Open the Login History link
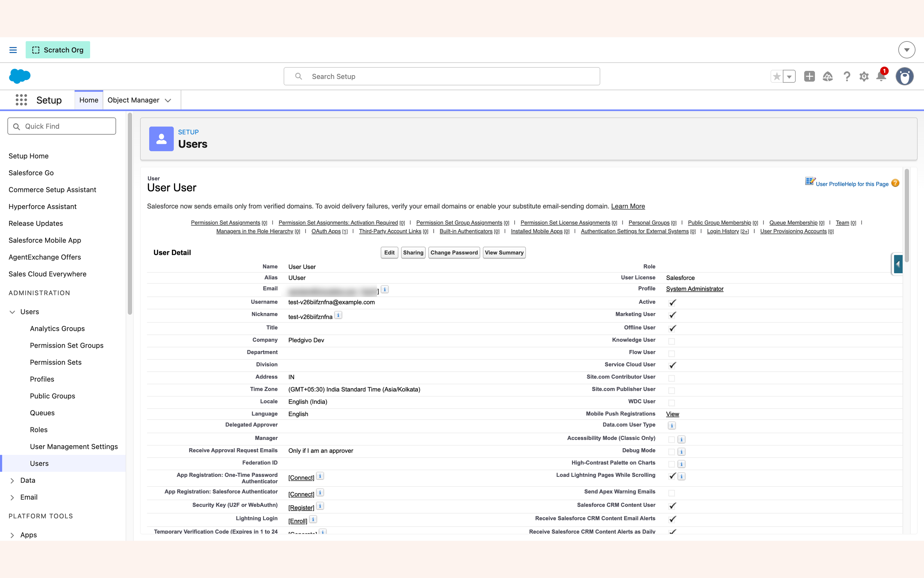The height and width of the screenshot is (578, 924). click(x=723, y=231)
